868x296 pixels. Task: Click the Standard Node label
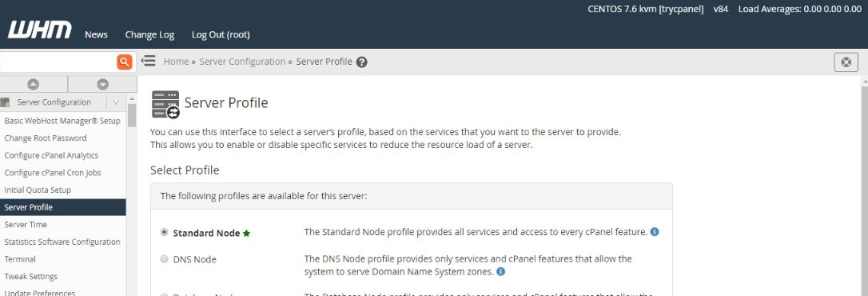(206, 234)
